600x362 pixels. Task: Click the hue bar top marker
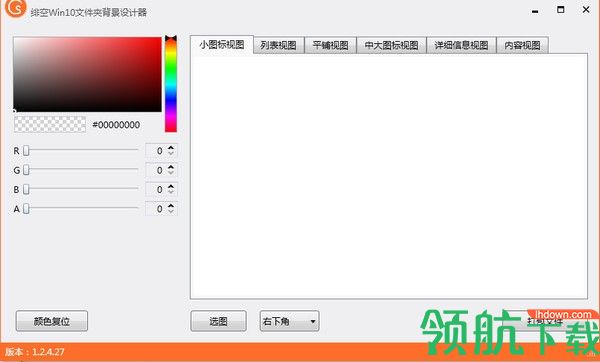[x=171, y=38]
